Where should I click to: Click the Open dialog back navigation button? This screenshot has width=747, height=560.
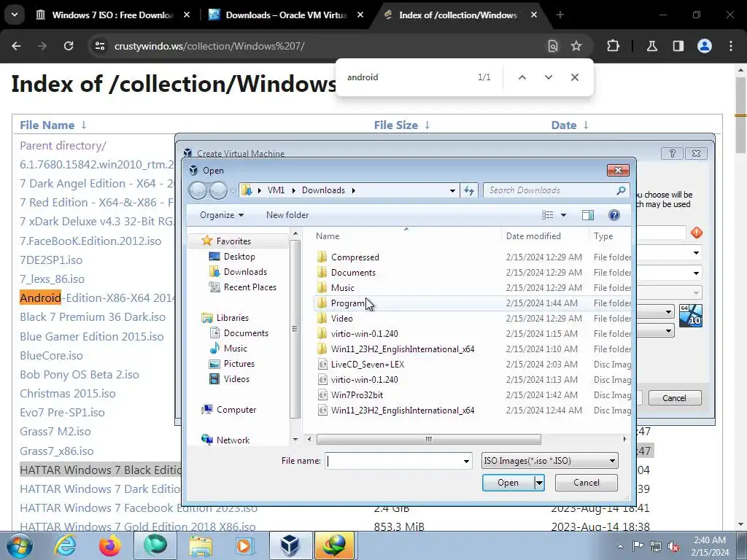pos(198,190)
